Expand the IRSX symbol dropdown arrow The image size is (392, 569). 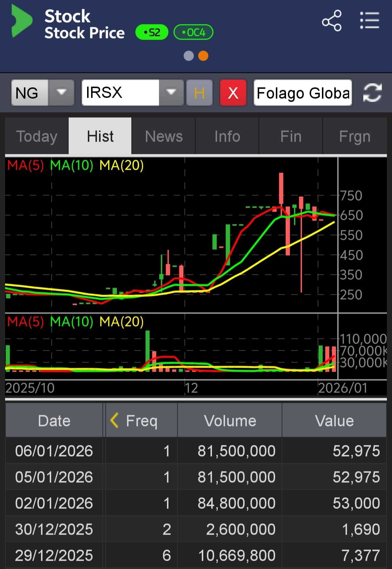coord(171,93)
